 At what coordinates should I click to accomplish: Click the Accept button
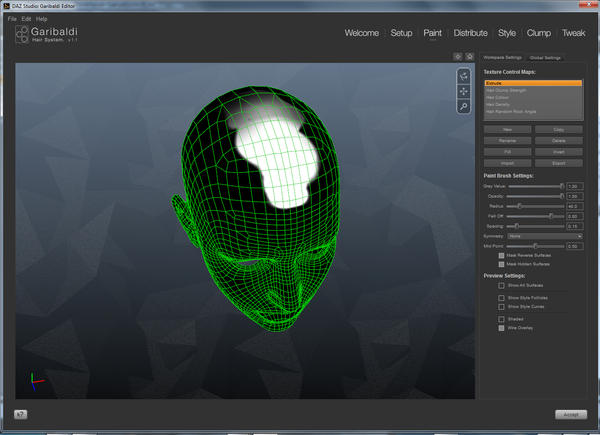[571, 414]
